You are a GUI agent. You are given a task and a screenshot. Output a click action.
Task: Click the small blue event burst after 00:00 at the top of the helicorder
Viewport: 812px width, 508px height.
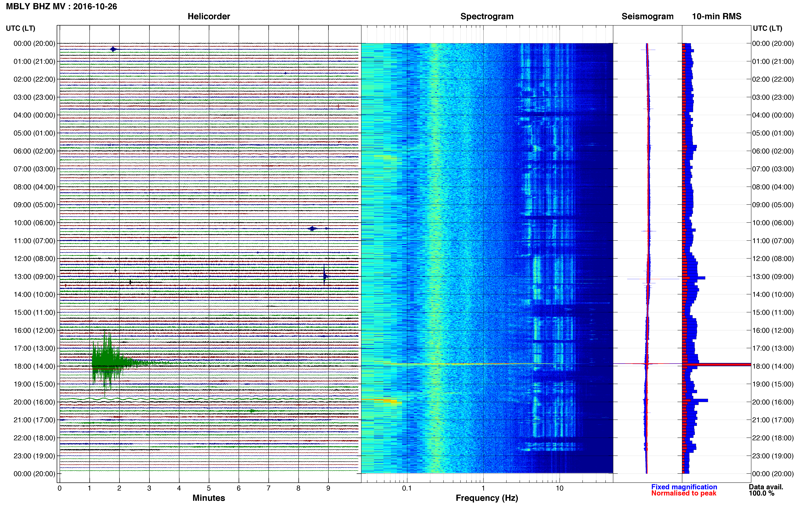(113, 49)
